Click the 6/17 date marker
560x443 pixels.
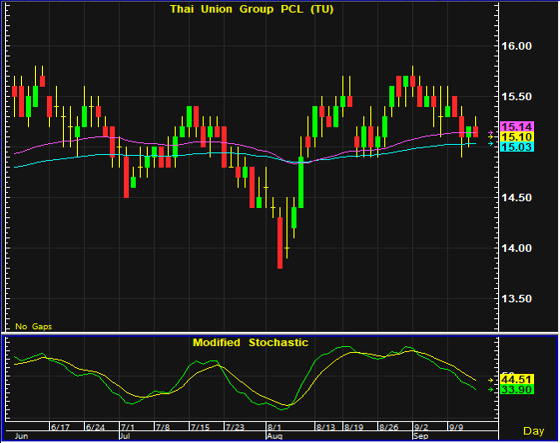pos(60,427)
